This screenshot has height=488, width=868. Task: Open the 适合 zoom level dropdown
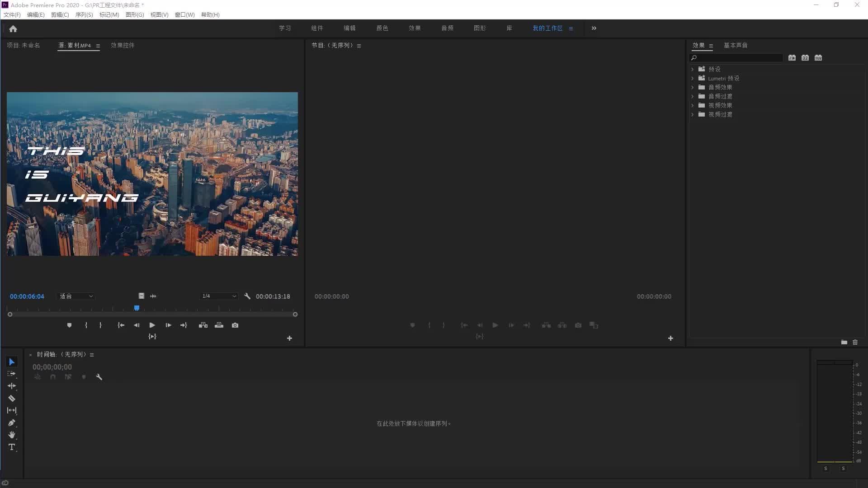tap(76, 296)
